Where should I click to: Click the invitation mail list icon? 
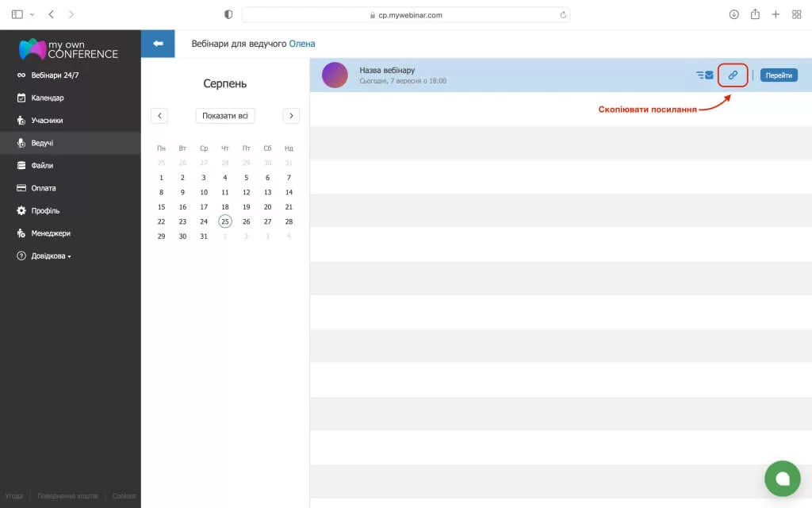click(x=705, y=75)
